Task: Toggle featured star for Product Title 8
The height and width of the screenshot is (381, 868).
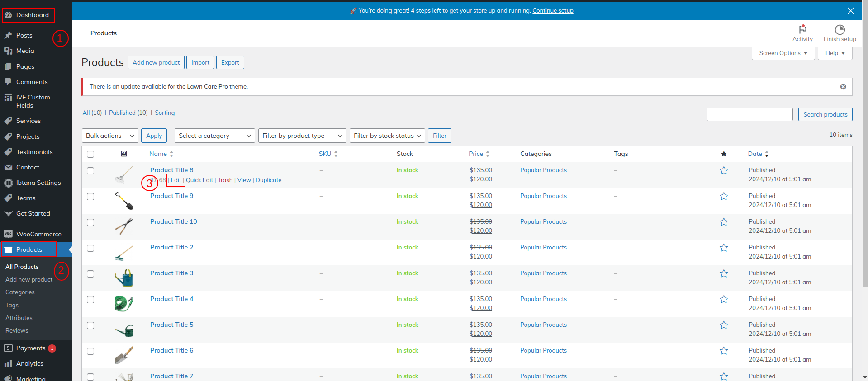Action: pos(724,170)
